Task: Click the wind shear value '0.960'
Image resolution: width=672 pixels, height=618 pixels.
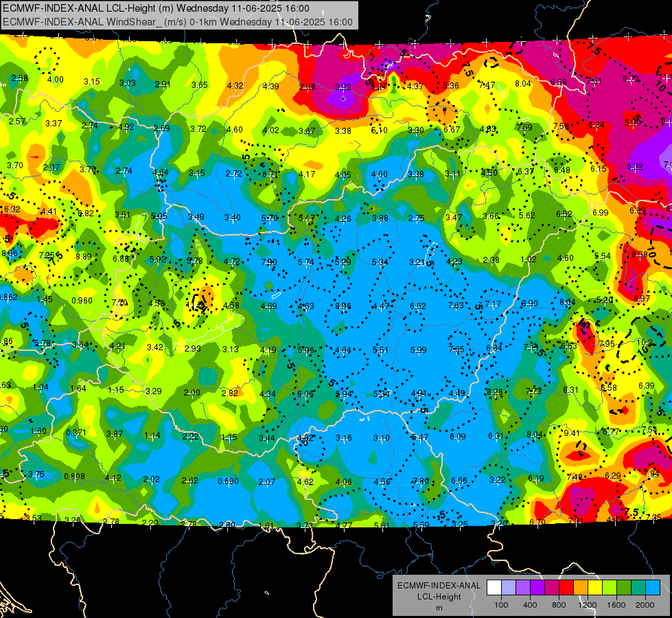Action: pos(82,300)
